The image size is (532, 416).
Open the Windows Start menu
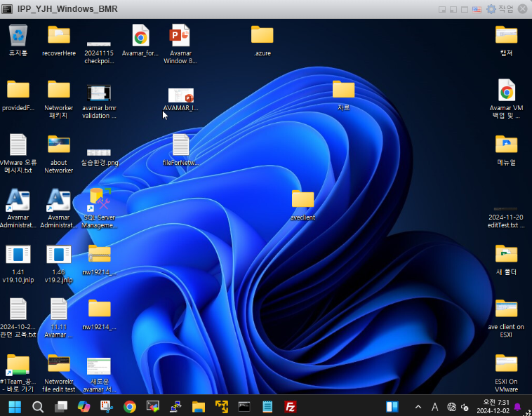(x=15, y=406)
